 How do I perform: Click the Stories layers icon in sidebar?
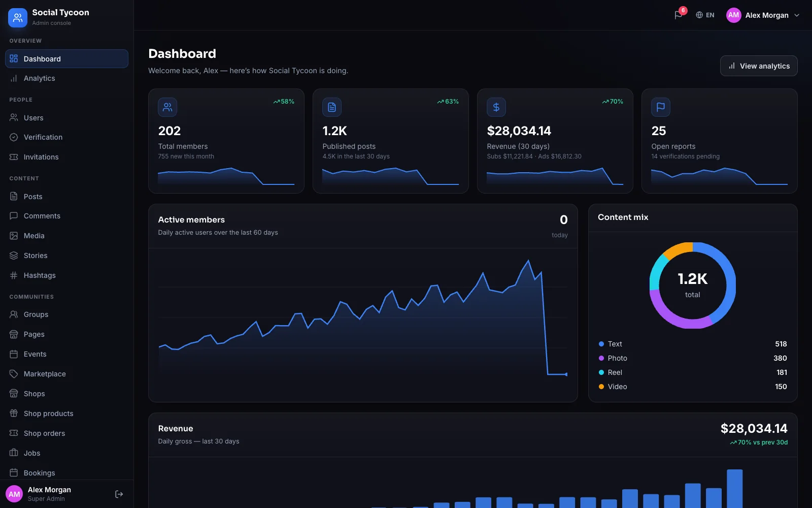pyautogui.click(x=14, y=256)
